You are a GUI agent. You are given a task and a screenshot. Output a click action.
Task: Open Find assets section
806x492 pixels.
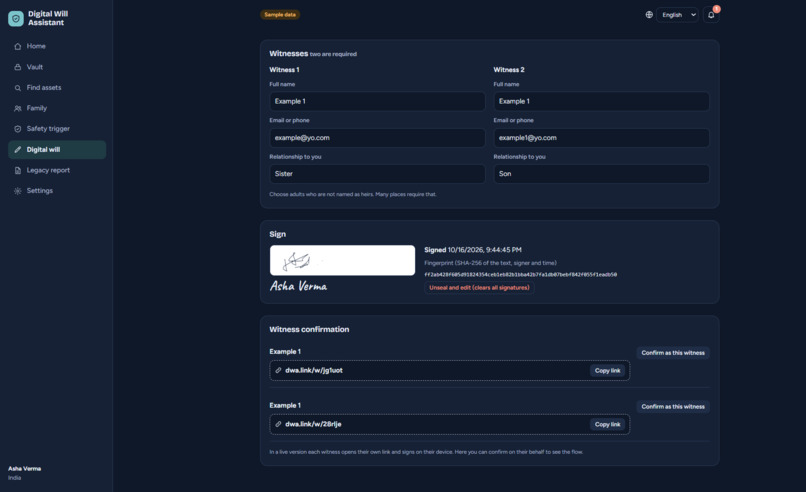click(x=57, y=88)
